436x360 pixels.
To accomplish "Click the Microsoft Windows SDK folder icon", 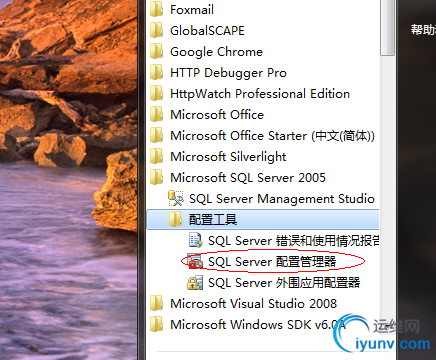I will pos(156,324).
